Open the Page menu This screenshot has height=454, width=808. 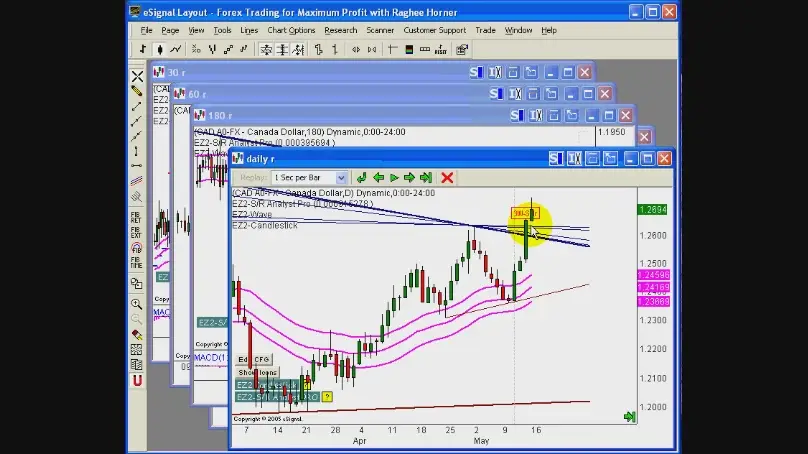pyautogui.click(x=170, y=30)
